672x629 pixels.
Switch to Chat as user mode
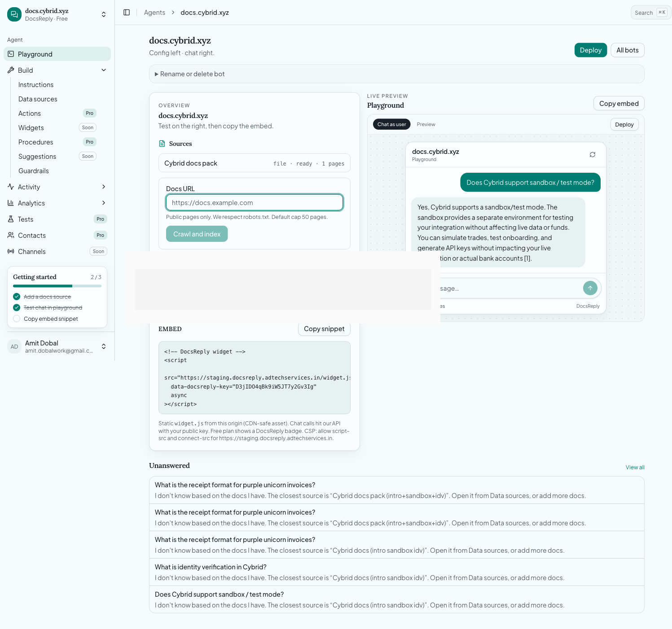391,124
